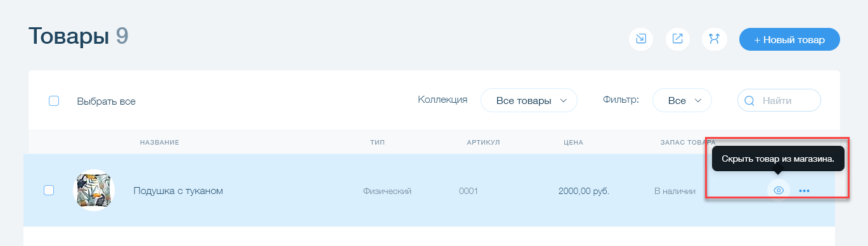Open the three-dots menu for Подушка с туканом
The width and height of the screenshot is (868, 246).
[805, 190]
